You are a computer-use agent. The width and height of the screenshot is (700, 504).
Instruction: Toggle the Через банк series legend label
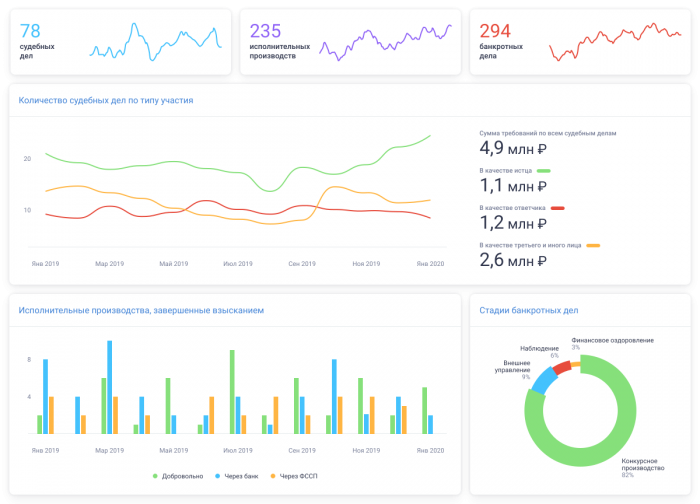(x=244, y=476)
